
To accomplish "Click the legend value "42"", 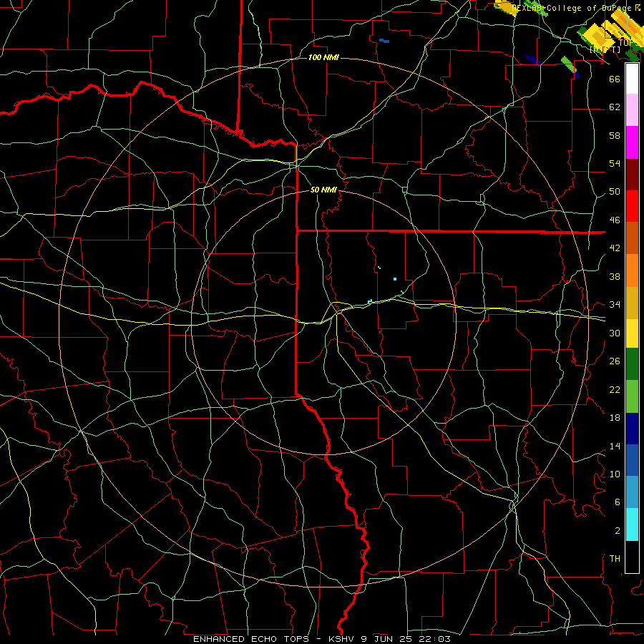I will [615, 248].
